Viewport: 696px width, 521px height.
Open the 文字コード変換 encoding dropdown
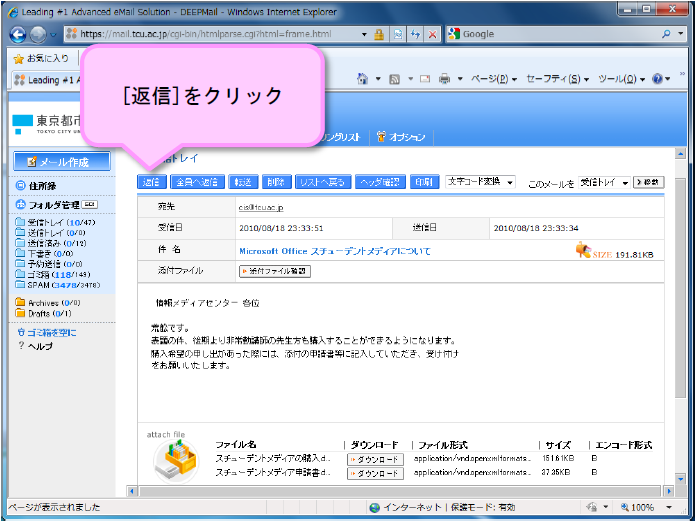(x=480, y=182)
